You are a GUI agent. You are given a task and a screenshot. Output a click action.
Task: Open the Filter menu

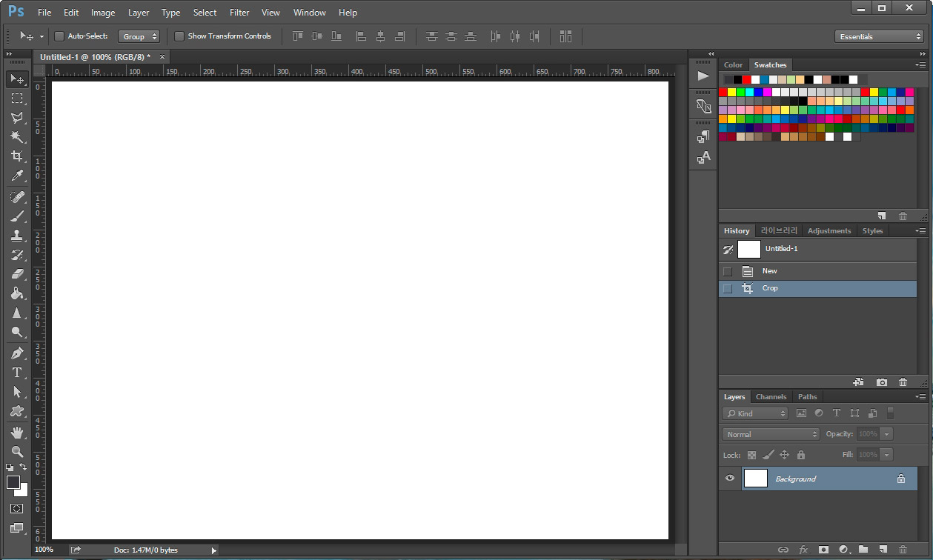[x=239, y=13]
